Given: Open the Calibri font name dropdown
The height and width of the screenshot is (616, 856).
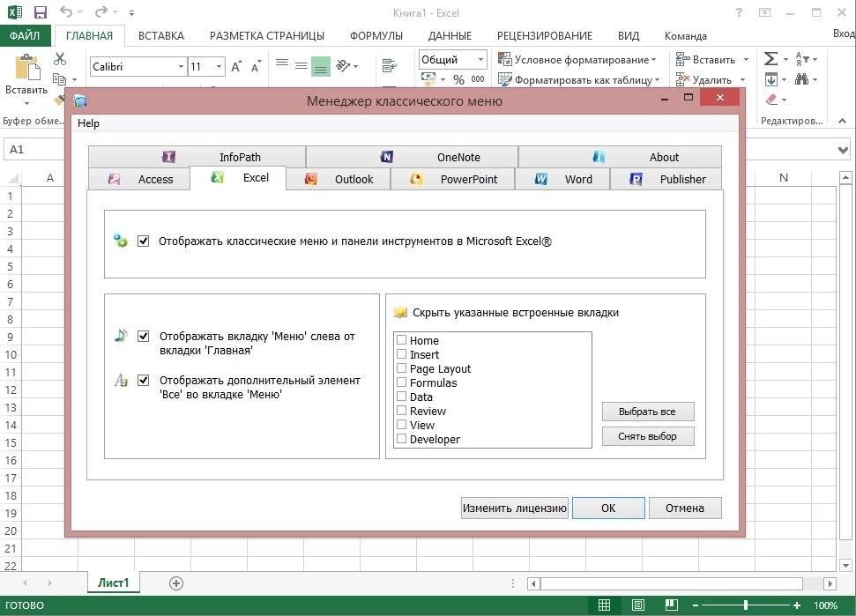Looking at the screenshot, I should pyautogui.click(x=181, y=67).
